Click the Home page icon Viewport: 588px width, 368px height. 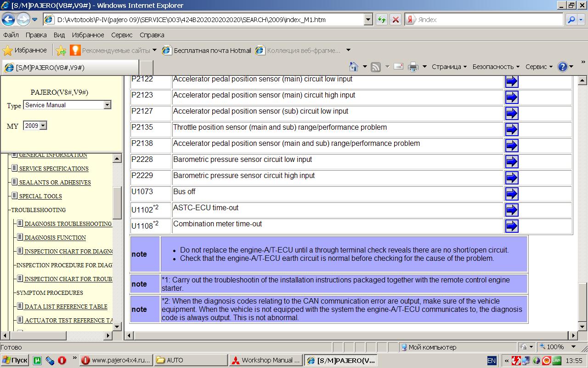353,67
